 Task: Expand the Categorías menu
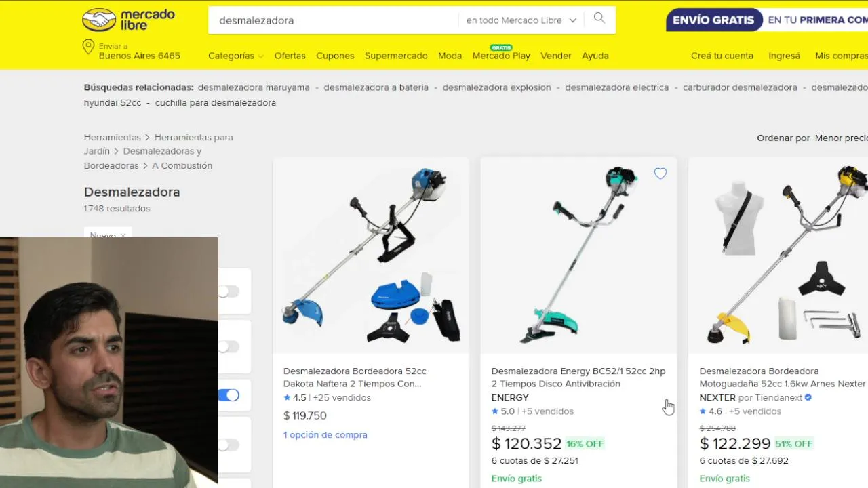235,56
